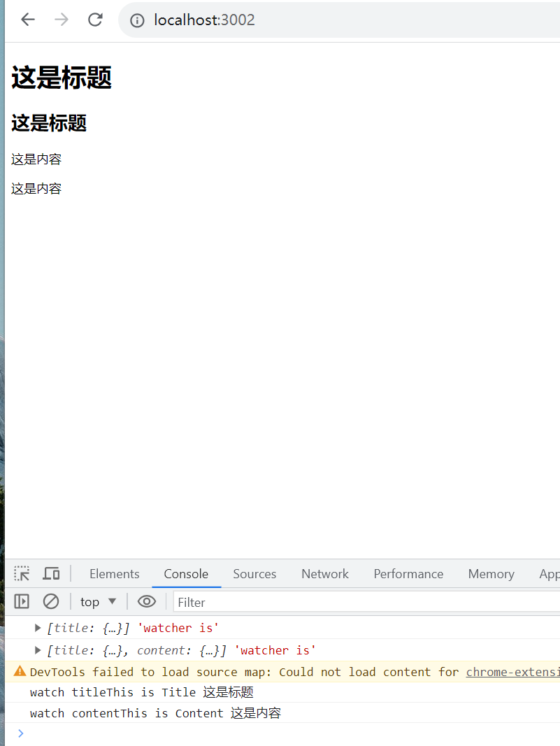Expand the [title: {…}] log entry

(38, 628)
